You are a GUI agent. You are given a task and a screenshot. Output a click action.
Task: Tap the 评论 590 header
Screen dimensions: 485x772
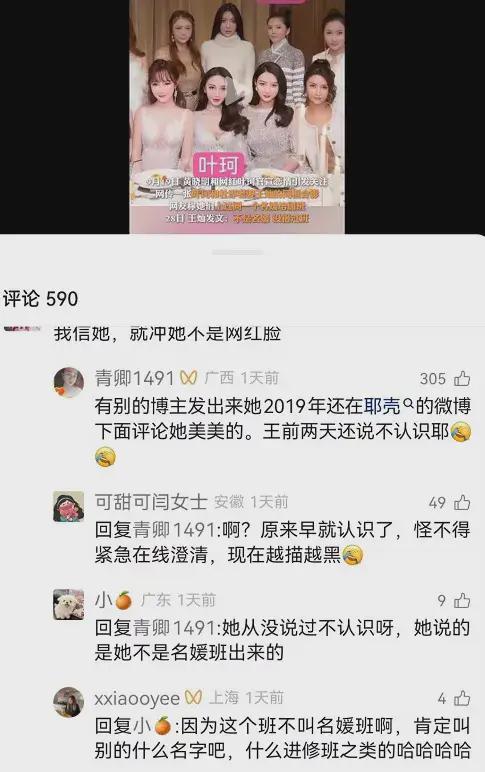[x=40, y=299]
